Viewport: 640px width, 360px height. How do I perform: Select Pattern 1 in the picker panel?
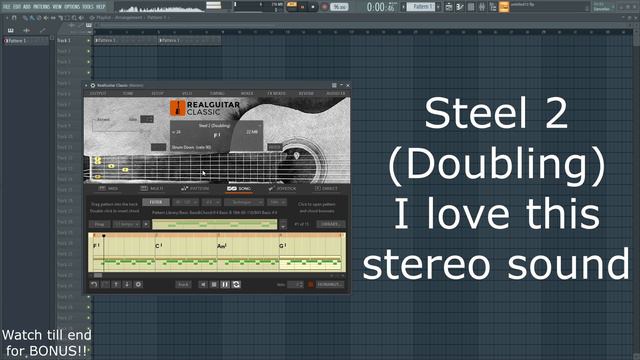[25, 41]
